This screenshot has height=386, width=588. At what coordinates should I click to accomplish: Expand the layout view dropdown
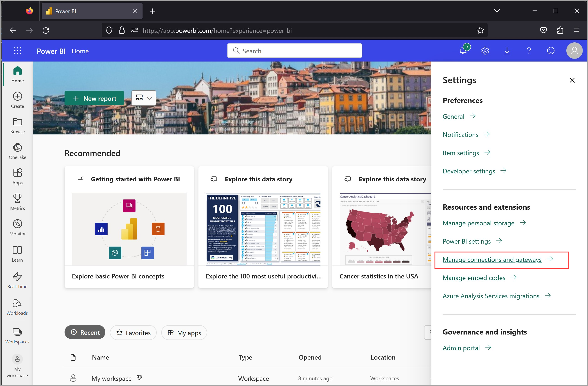pos(143,98)
